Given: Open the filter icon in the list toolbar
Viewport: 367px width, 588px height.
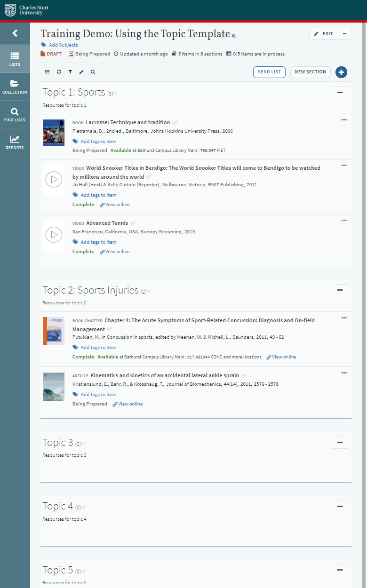Looking at the screenshot, I should [x=70, y=72].
